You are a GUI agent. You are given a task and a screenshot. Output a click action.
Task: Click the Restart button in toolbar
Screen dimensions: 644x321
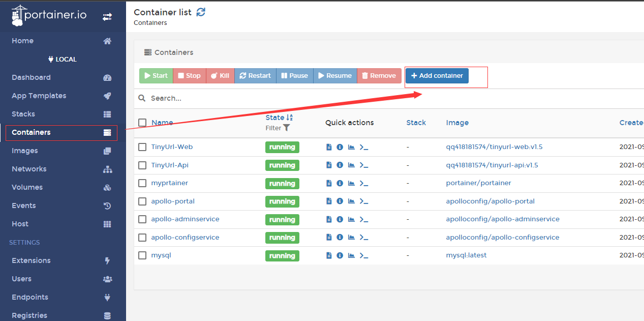click(256, 76)
